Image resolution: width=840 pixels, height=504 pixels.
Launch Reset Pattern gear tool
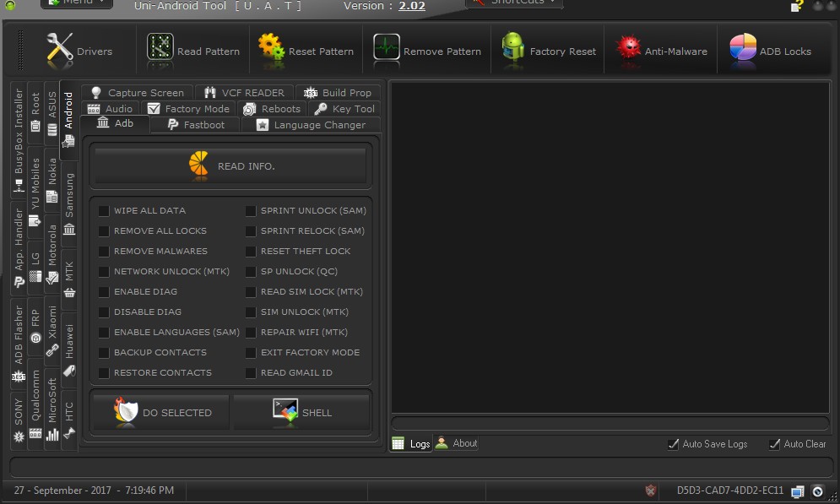[x=306, y=51]
